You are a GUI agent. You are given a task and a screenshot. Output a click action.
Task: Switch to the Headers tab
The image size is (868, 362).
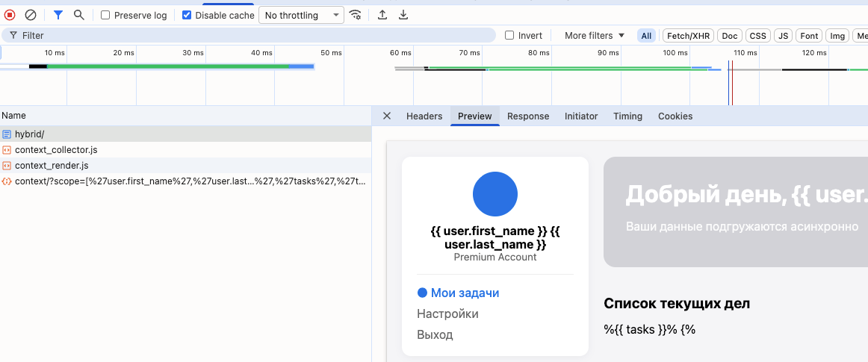point(424,116)
